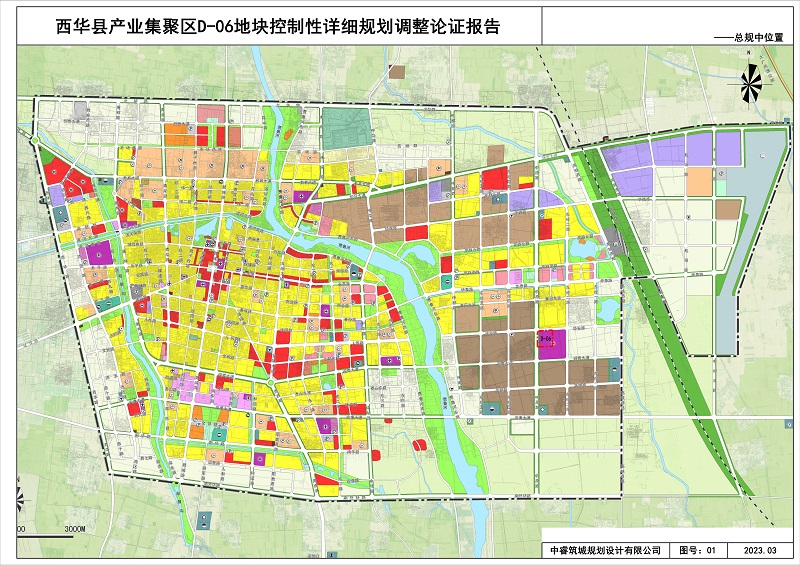This screenshot has width=800, height=565.
Task: Click the 图号: 01 drawing number box
Action: pos(698,549)
